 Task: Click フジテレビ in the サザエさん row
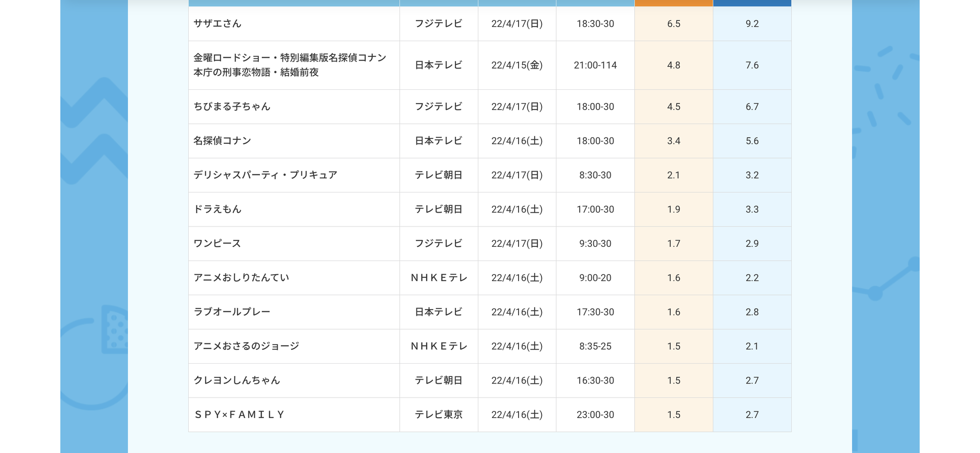coord(439,23)
